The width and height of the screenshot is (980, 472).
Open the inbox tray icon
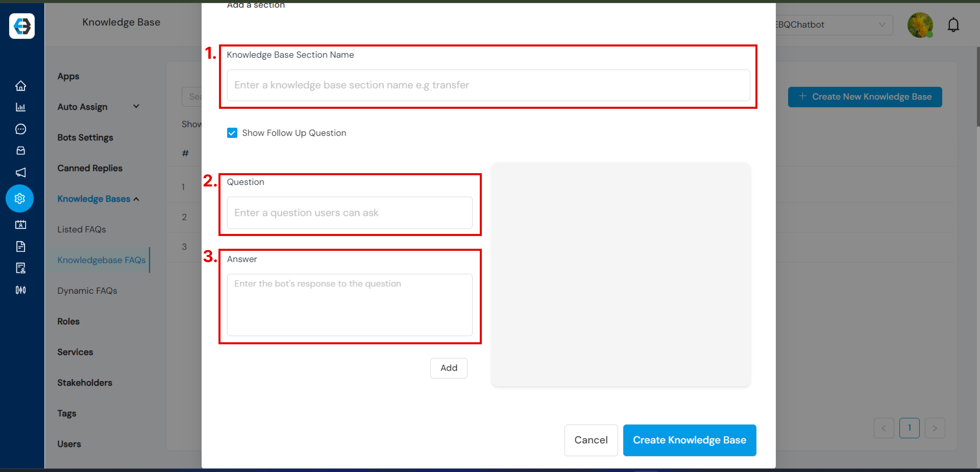(x=21, y=151)
